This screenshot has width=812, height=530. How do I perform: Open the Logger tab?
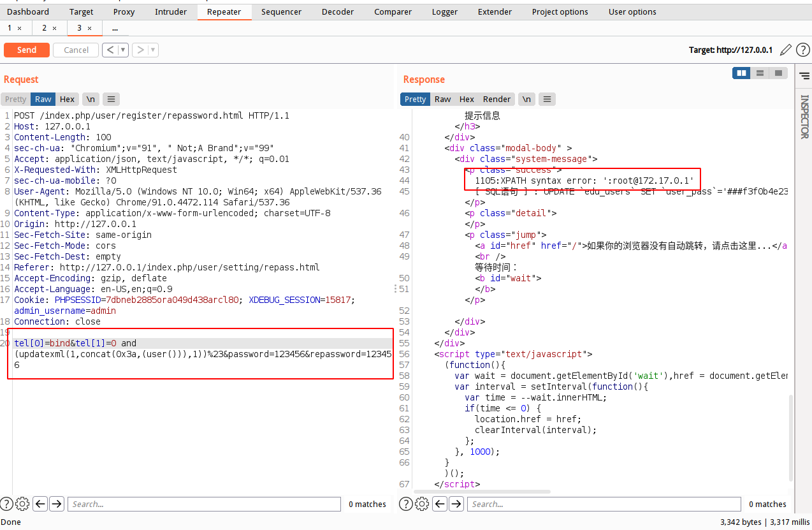pyautogui.click(x=444, y=11)
